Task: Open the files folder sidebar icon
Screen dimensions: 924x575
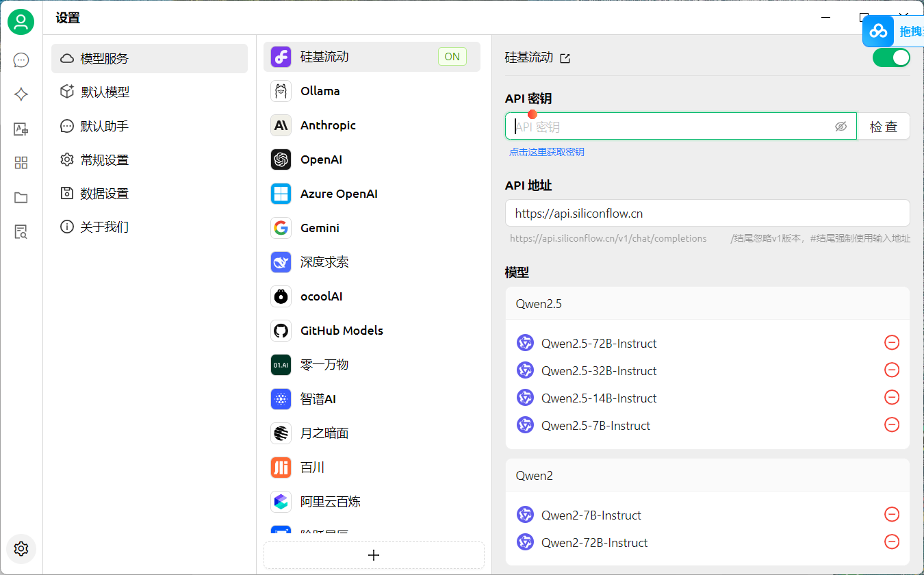Action: [x=21, y=197]
